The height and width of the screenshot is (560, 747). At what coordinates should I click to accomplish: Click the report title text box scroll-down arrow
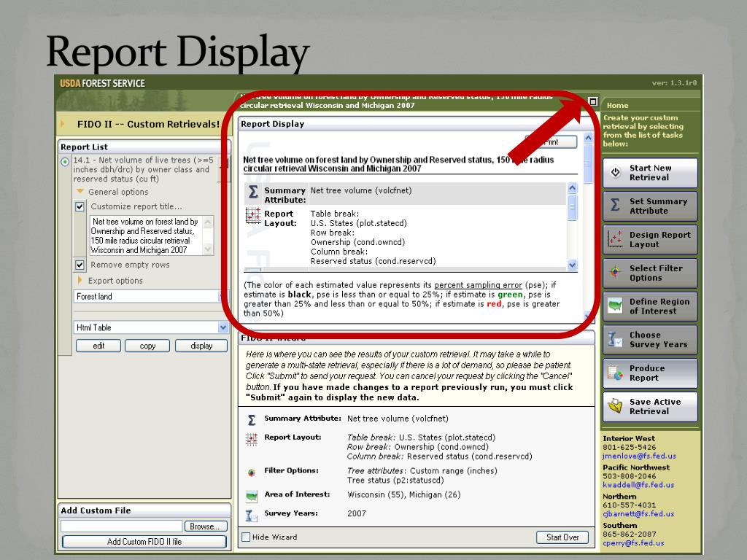tap(208, 249)
